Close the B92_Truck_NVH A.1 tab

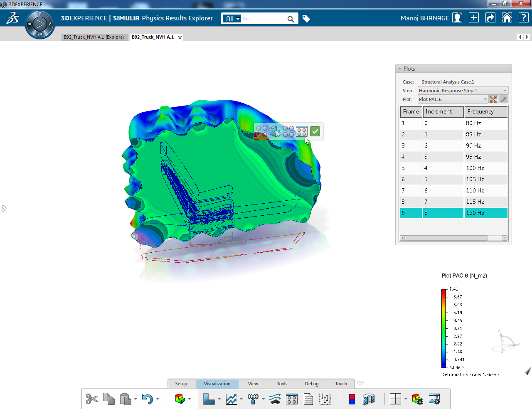tap(180, 37)
